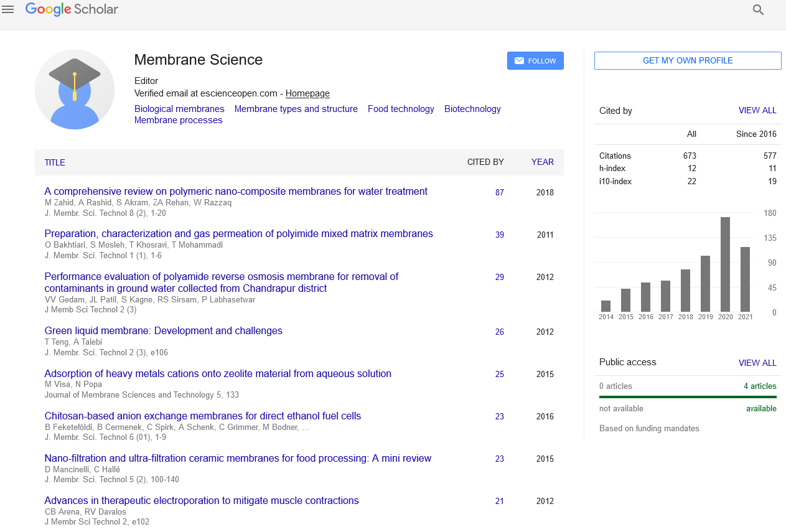Click the graduation cap profile avatar
This screenshot has height=532, width=786.
(75, 90)
